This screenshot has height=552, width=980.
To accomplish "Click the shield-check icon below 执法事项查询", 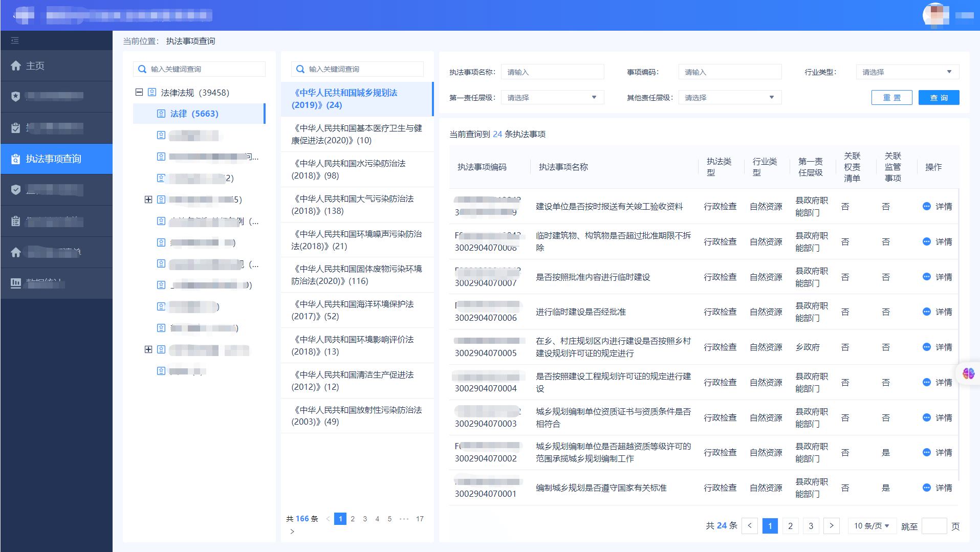I will pyautogui.click(x=16, y=189).
